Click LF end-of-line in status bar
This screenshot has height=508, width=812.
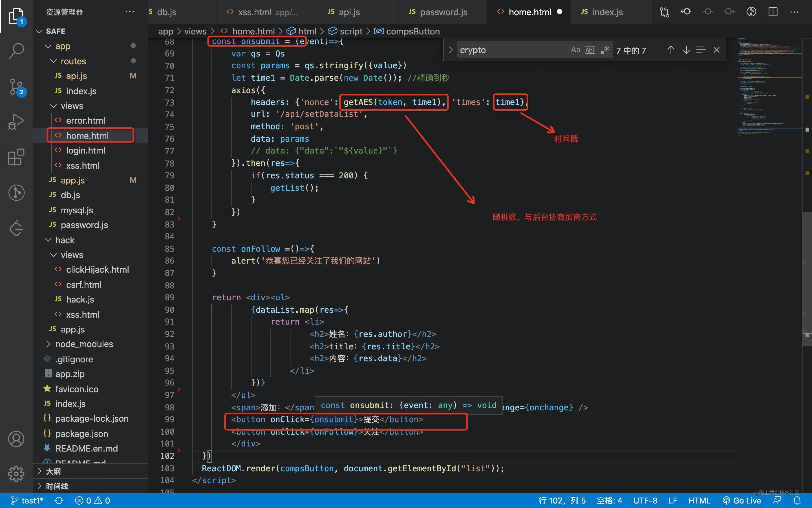coord(673,501)
